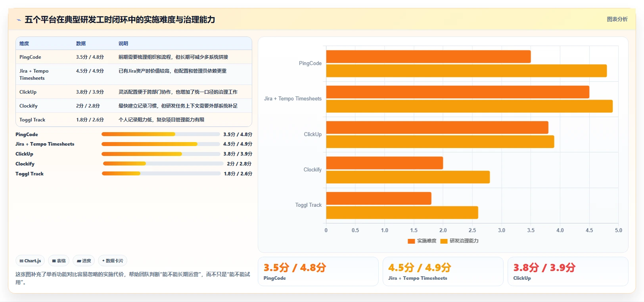Click Clockify 实施难度 chart bar
The height and width of the screenshot is (302, 644).
[x=385, y=163]
